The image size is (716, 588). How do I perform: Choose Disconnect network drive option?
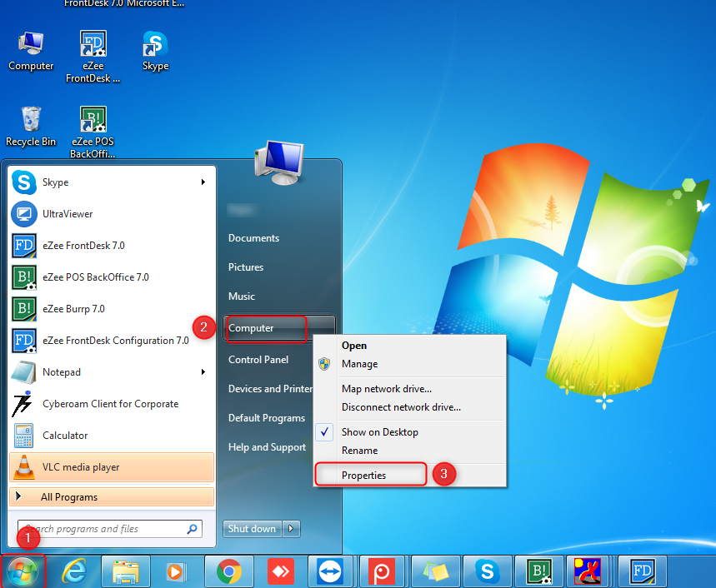click(409, 407)
